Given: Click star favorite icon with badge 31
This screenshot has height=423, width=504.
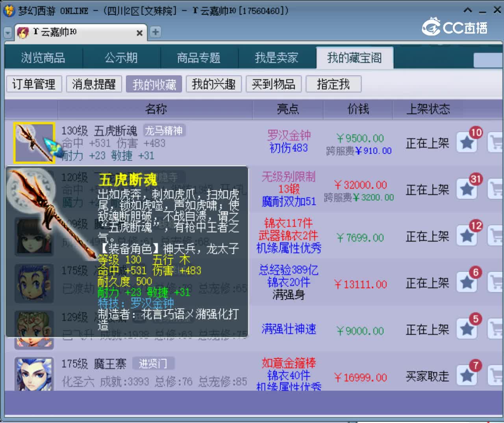Looking at the screenshot, I should [467, 189].
